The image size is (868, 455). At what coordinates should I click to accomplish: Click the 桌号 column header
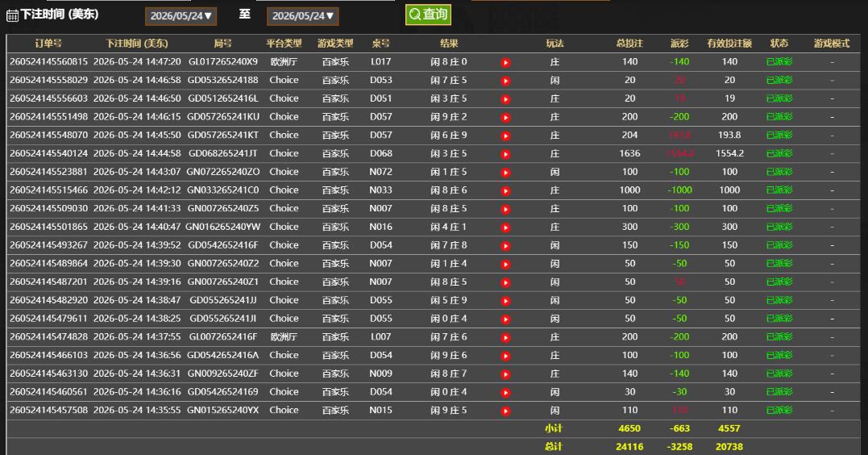(x=381, y=44)
